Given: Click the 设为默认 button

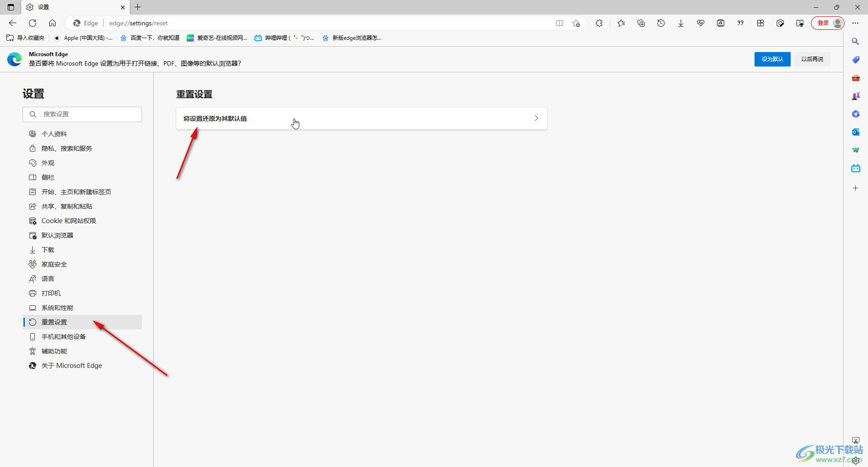Looking at the screenshot, I should (772, 59).
